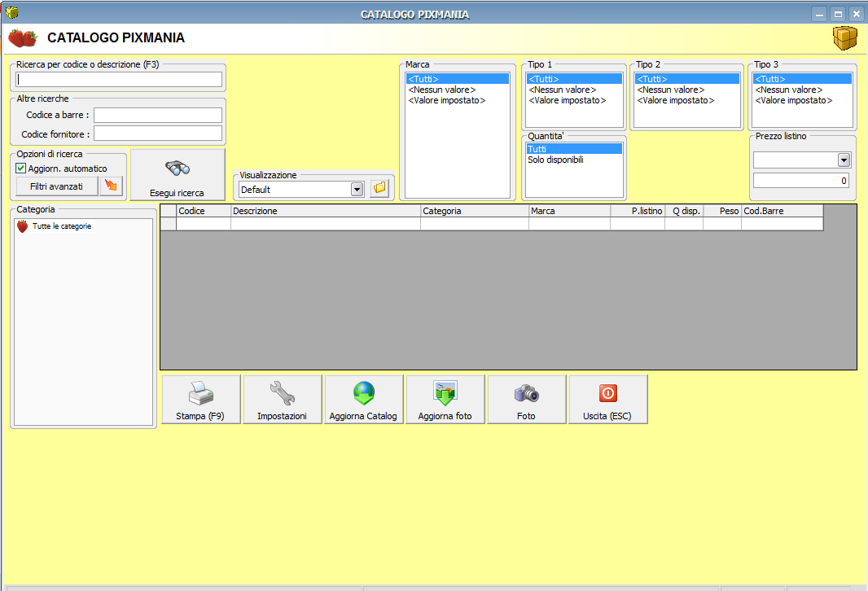Expand the Visualizzazione Default dropdown
This screenshot has height=591, width=868.
coord(357,189)
